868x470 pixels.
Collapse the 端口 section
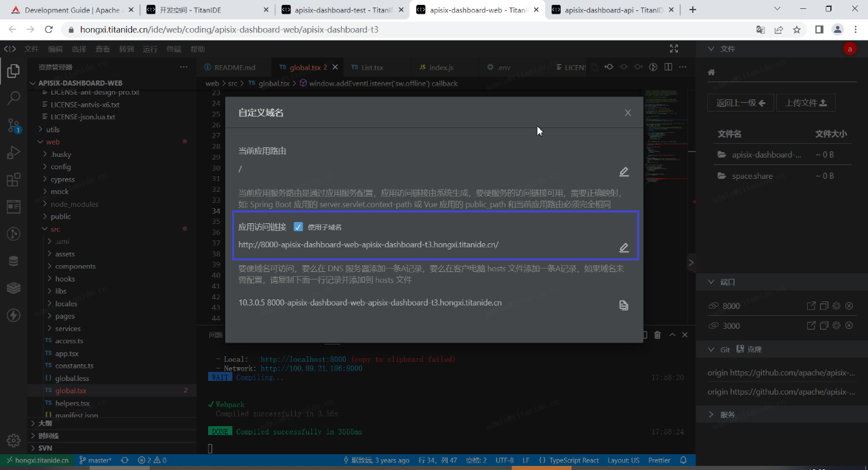711,282
